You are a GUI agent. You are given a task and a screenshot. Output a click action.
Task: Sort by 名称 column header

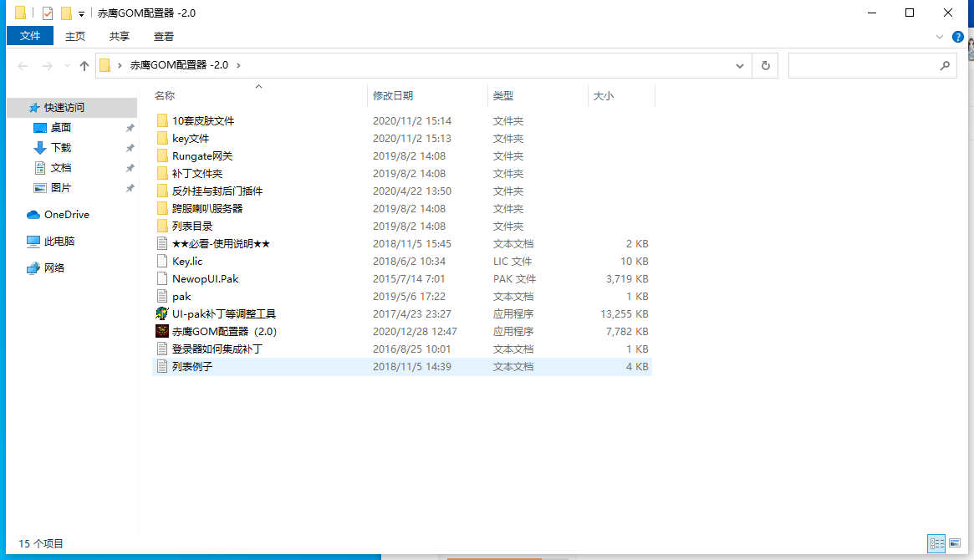coord(165,95)
